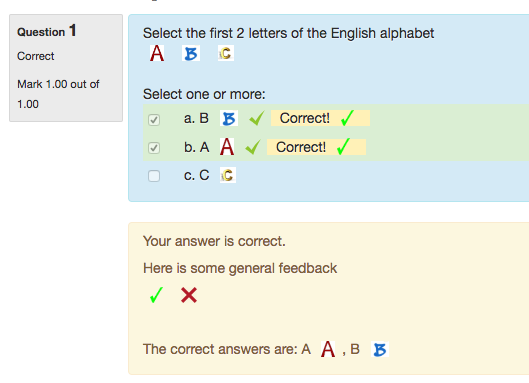Click the red A image in the question text
Viewport: 529px width, 383px height.
click(157, 53)
